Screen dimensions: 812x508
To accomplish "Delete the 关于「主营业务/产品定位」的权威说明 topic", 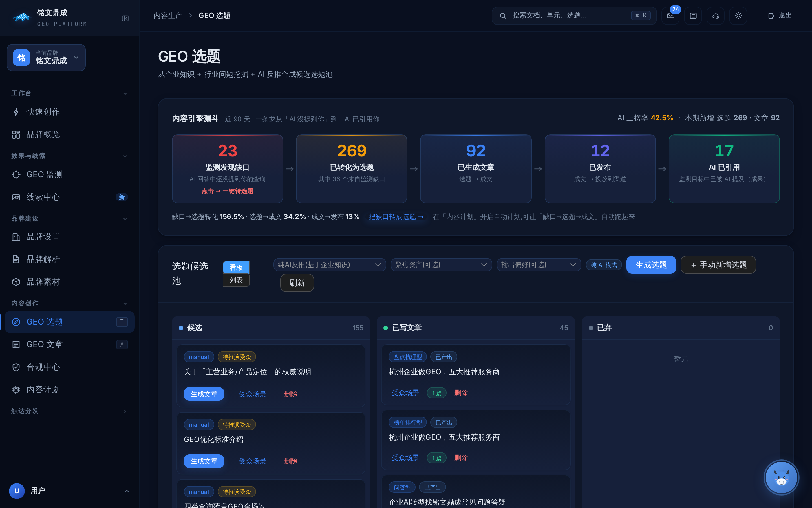I will tap(291, 394).
